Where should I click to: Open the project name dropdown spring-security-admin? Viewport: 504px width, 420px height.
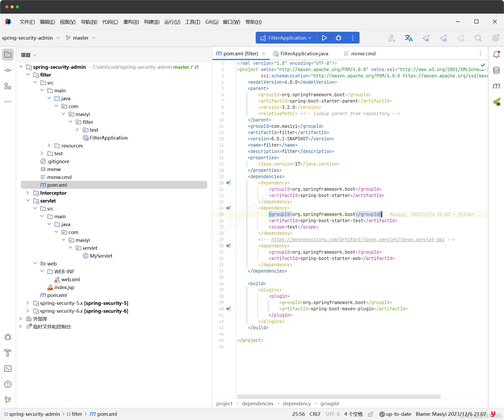click(x=31, y=38)
